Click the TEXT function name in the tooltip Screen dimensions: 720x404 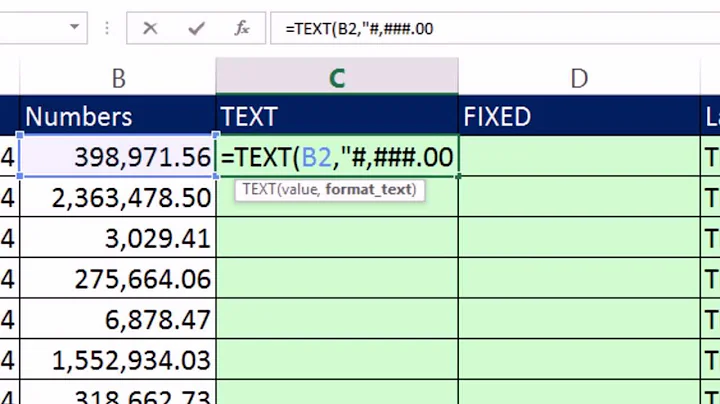point(258,189)
